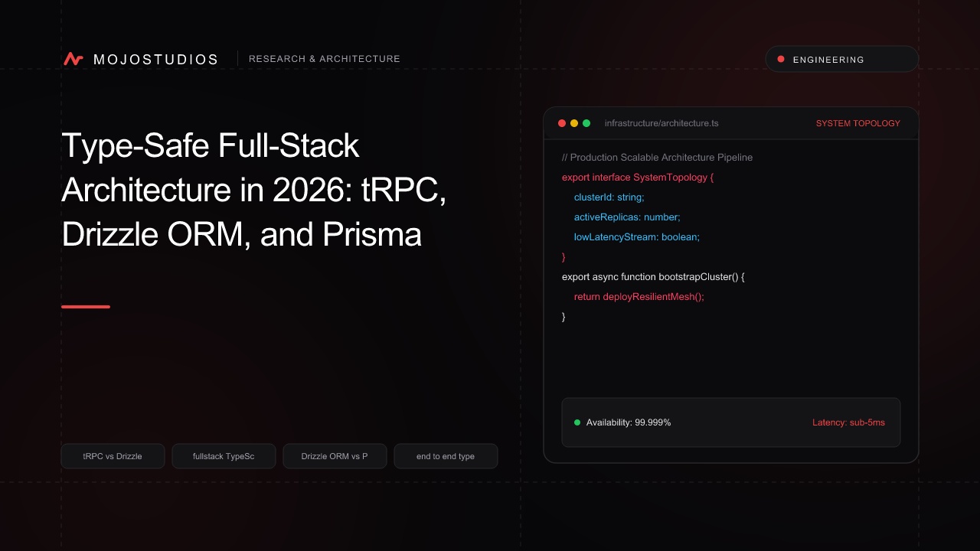Viewport: 980px width, 551px height.
Task: Click the red window close dot
Action: click(x=562, y=123)
